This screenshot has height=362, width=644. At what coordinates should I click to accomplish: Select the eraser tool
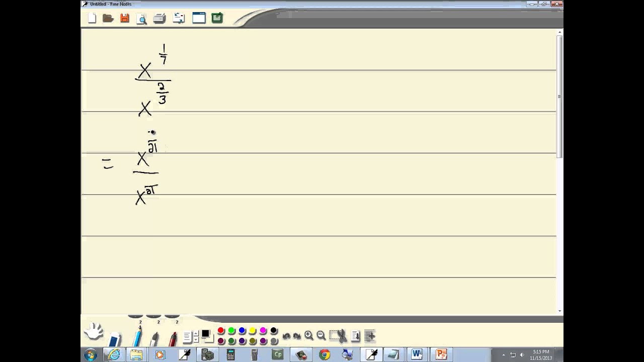pos(115,338)
